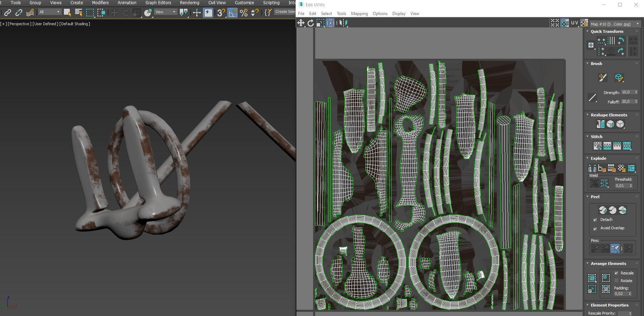Click the Select and Place icon
The height and width of the screenshot is (316, 644).
(148, 13)
